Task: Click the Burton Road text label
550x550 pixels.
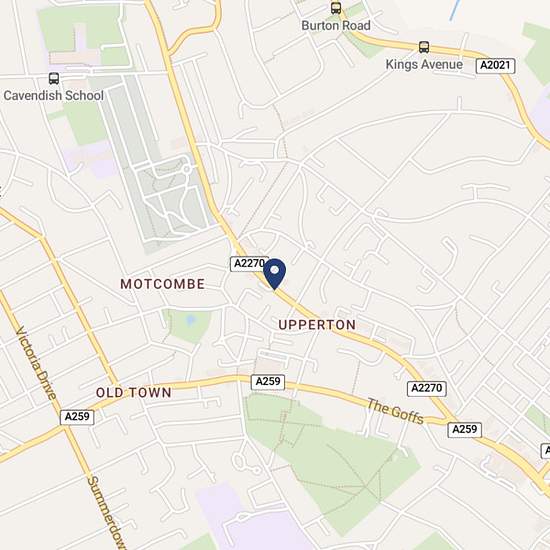Action: [336, 26]
